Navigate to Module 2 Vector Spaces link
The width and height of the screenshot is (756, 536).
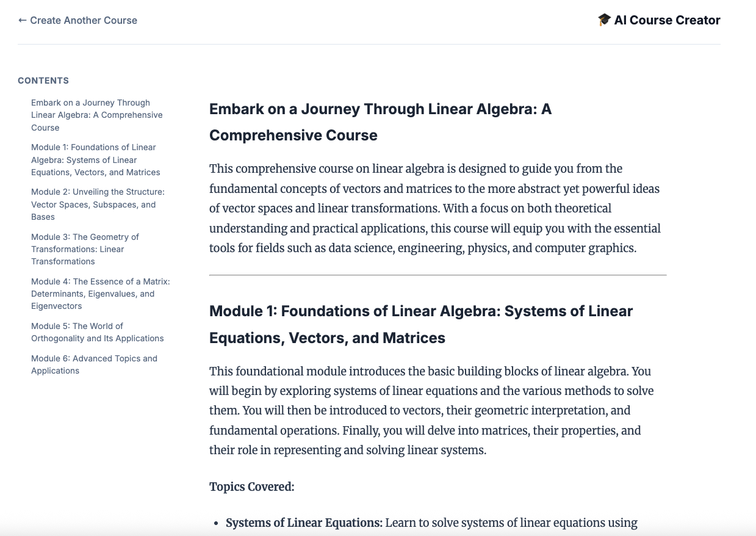[98, 205]
